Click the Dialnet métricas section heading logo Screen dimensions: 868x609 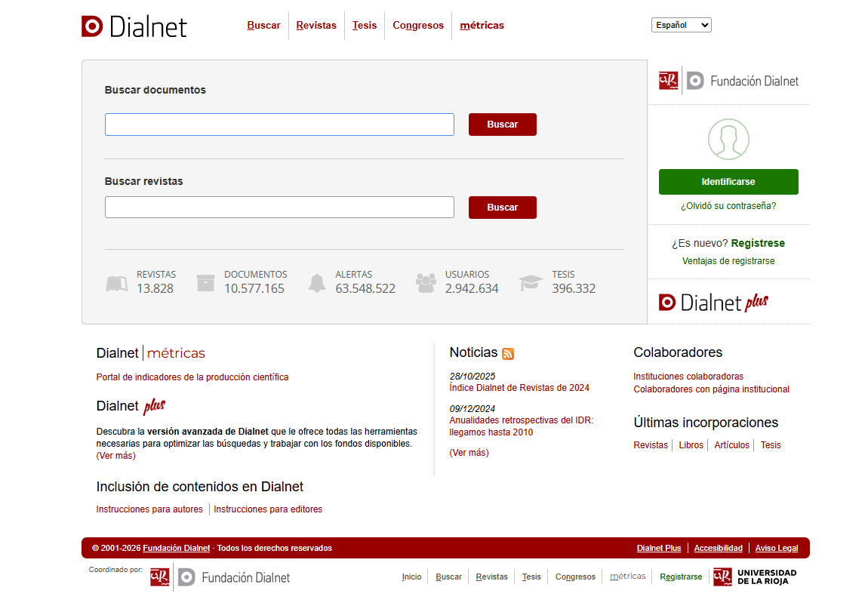coord(150,353)
